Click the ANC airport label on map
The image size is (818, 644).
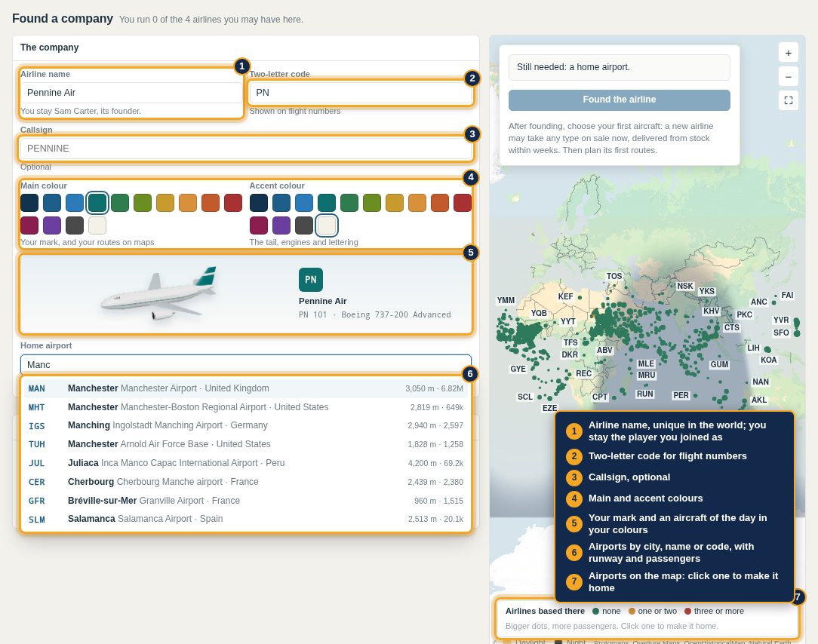(x=759, y=302)
